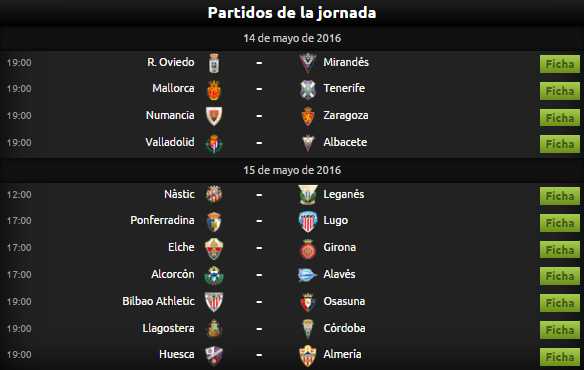Click the Córdoba team name
Viewport: 584px width, 370px height.
pyautogui.click(x=344, y=328)
